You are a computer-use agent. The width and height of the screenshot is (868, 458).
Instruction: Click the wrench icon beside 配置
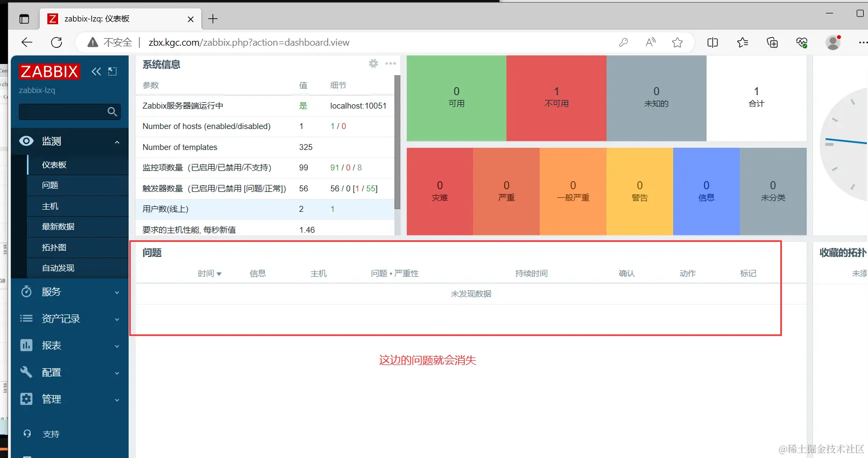click(26, 372)
